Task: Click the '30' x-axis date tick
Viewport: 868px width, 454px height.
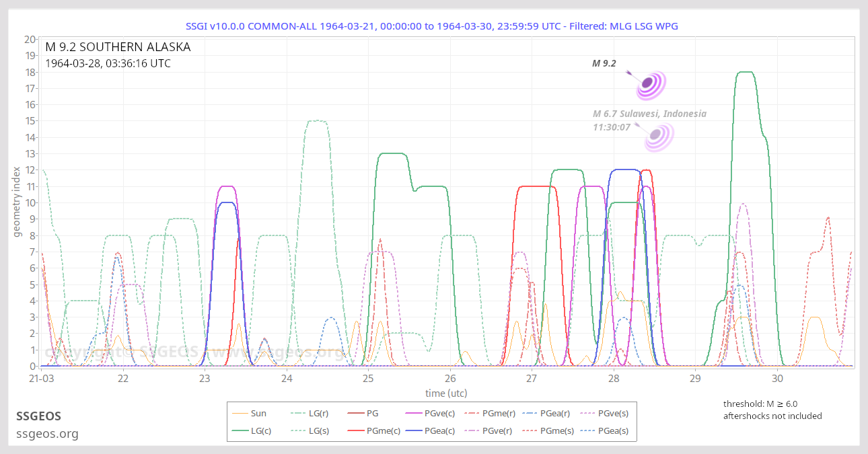Action: click(x=777, y=379)
